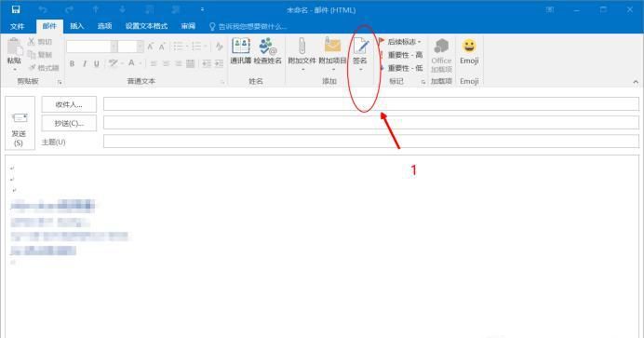The height and width of the screenshot is (338, 644).
Task: Click 格式刷 (Format Painter) button
Action: 44,68
